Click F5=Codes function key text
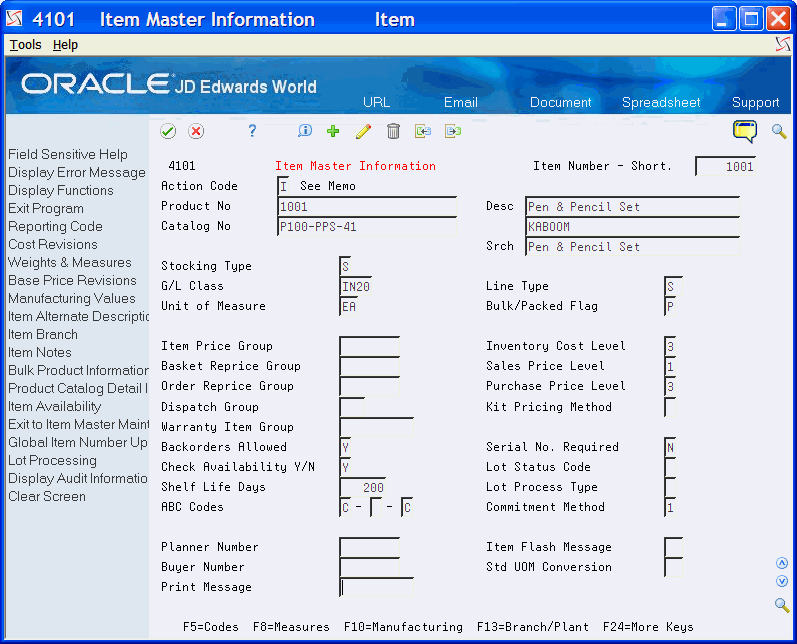This screenshot has width=797, height=644. (x=210, y=627)
